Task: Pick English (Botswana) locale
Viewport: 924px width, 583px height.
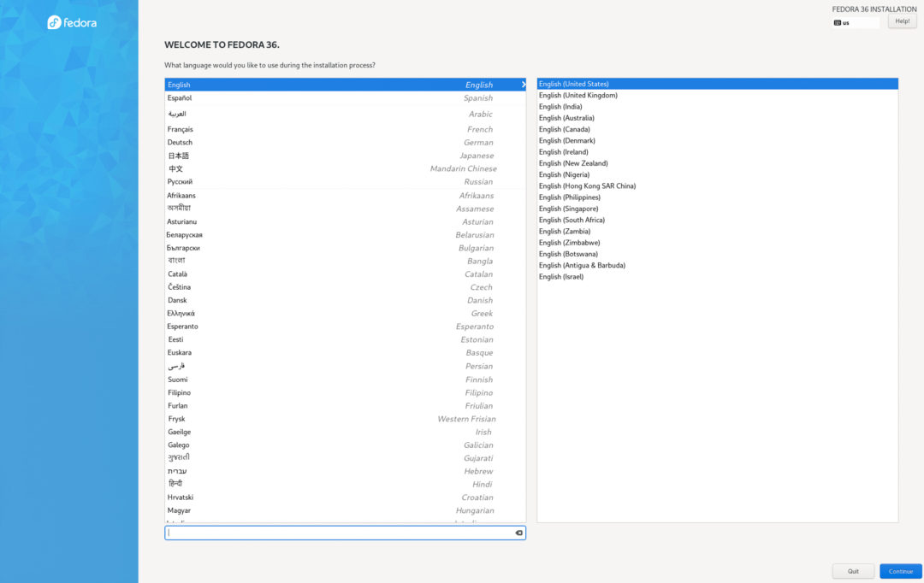Action: click(x=717, y=255)
